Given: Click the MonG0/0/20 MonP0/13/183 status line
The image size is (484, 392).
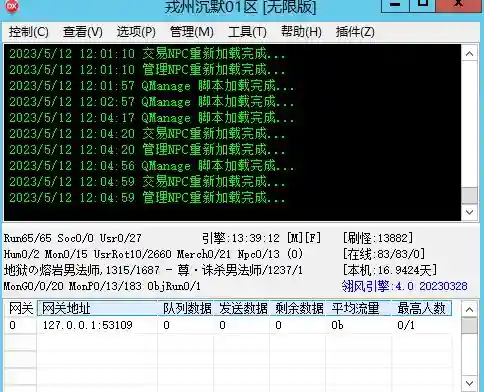Looking at the screenshot, I should tap(102, 286).
